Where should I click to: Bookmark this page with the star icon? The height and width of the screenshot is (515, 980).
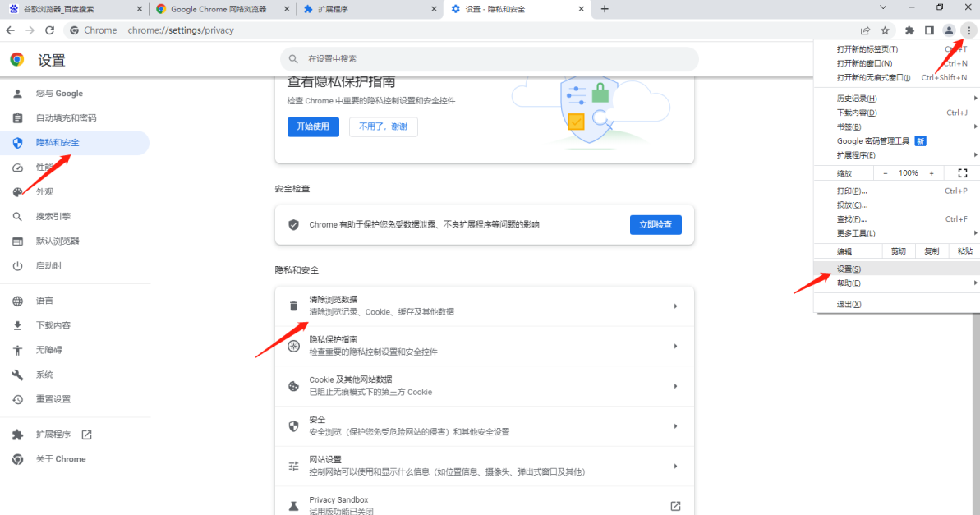[x=885, y=30]
